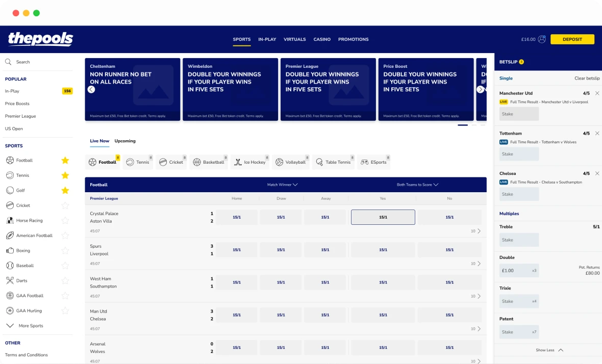Expand More Sports in the sidebar
This screenshot has width=602, height=364.
[25, 326]
